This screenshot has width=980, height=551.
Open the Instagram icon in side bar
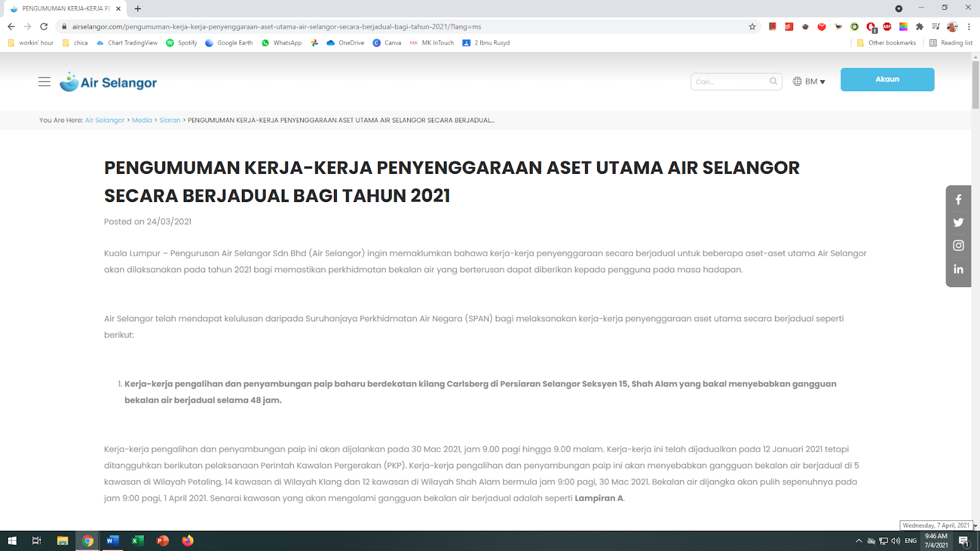[959, 246]
